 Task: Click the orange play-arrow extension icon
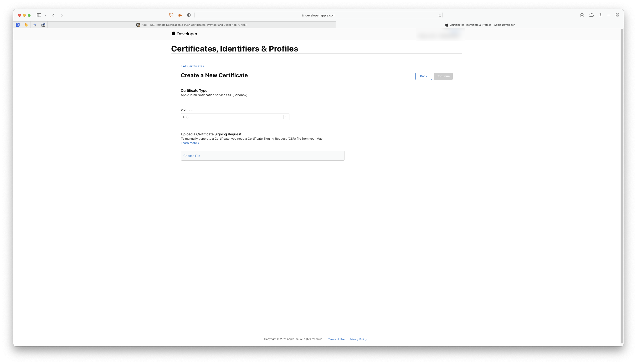click(180, 15)
